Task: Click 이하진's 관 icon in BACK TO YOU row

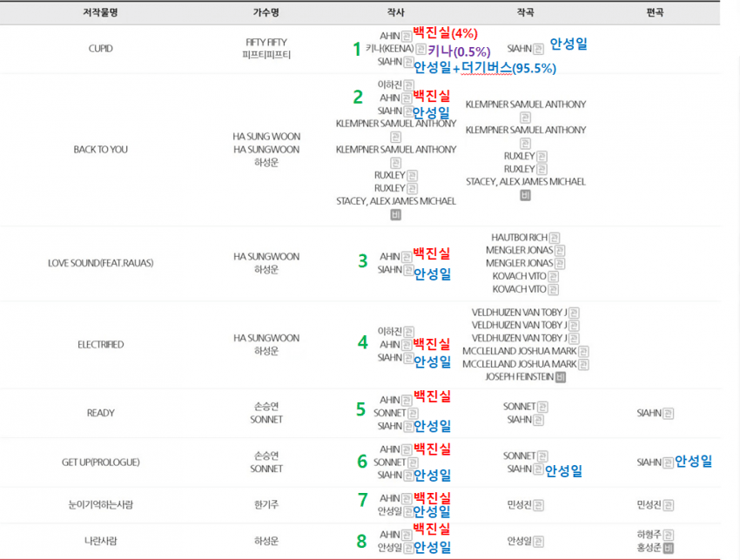Action: pyautogui.click(x=408, y=85)
